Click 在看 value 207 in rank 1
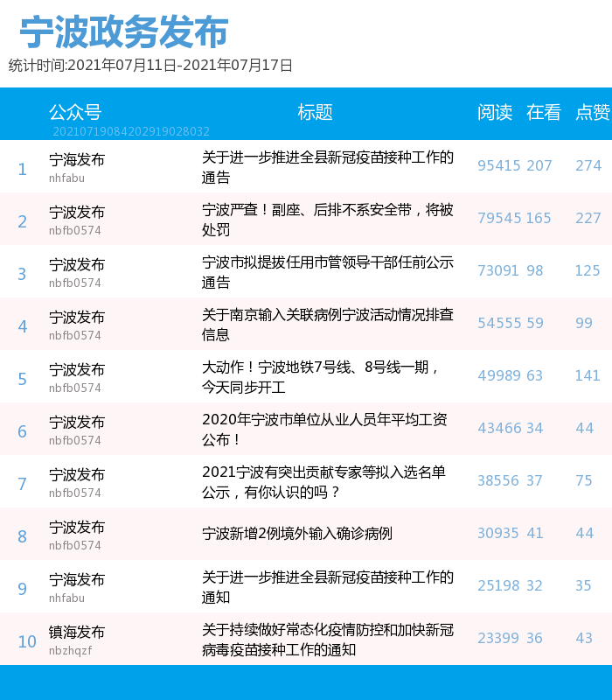Image resolution: width=612 pixels, height=700 pixels. 539,165
